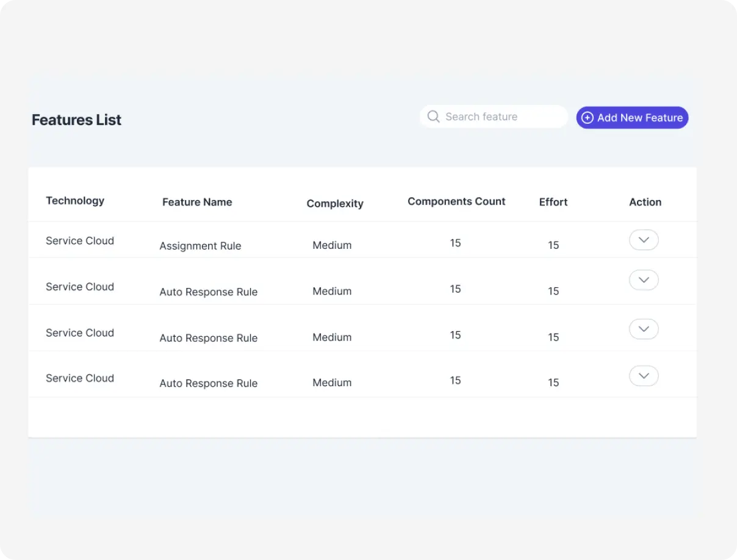Expand the Assignment Rule row action chevron
The image size is (737, 560).
point(644,240)
